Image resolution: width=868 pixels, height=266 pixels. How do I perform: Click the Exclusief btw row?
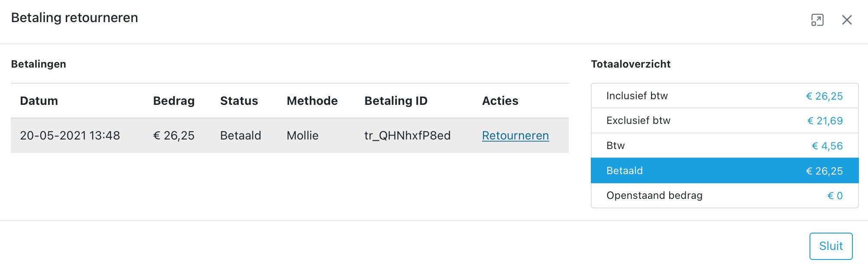tap(724, 120)
